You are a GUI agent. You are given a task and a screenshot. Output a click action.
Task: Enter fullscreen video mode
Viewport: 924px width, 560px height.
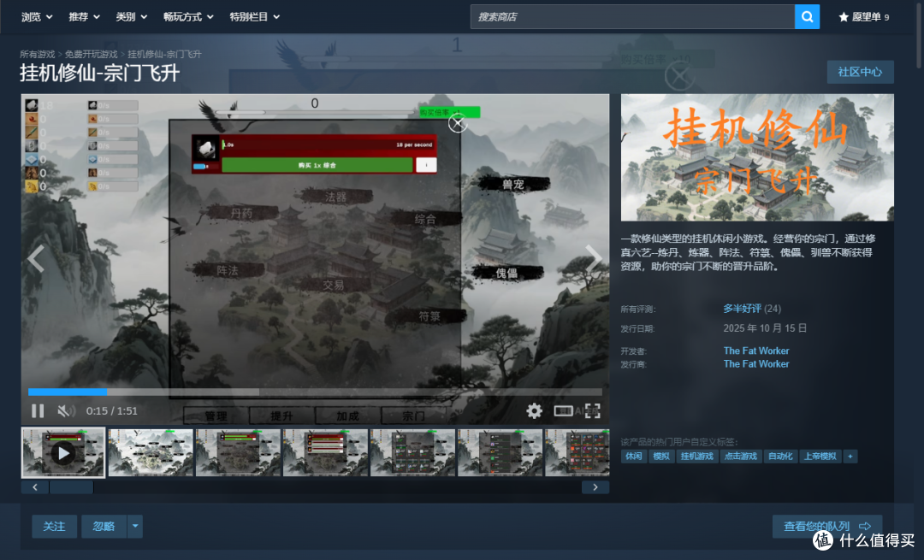pos(593,410)
